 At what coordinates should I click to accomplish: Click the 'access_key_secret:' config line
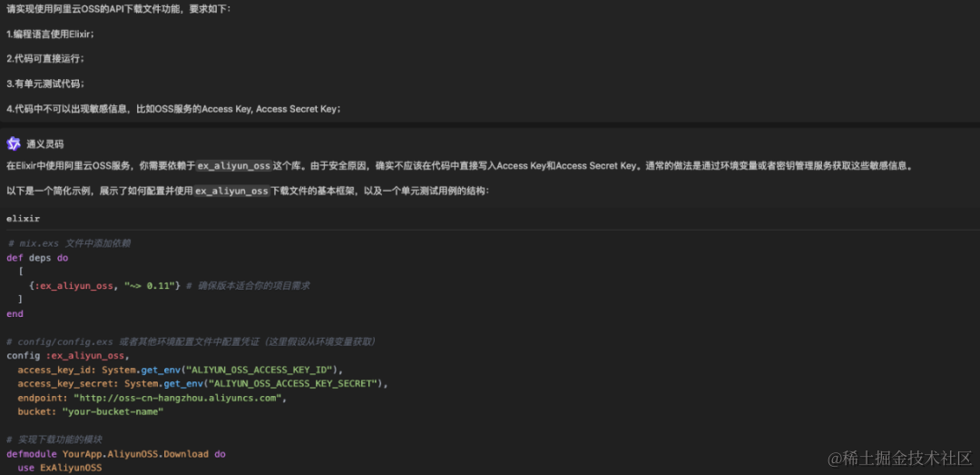pyautogui.click(x=203, y=383)
